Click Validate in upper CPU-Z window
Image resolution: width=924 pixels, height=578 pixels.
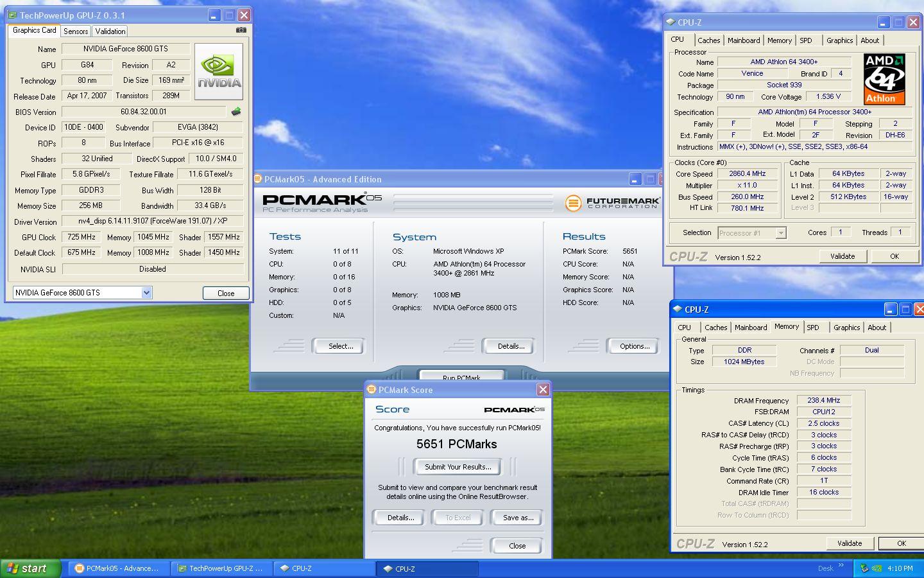click(x=843, y=256)
